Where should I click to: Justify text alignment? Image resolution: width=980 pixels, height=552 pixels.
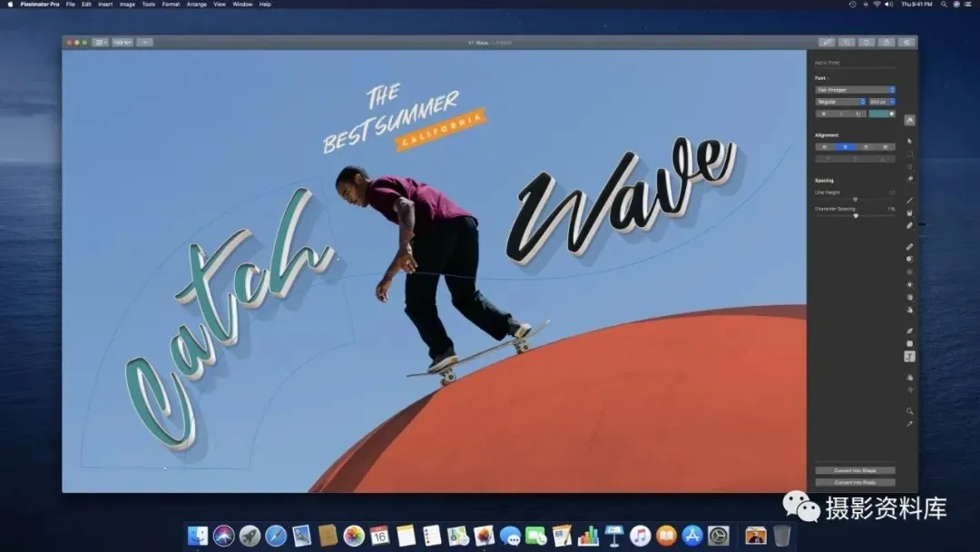886,147
